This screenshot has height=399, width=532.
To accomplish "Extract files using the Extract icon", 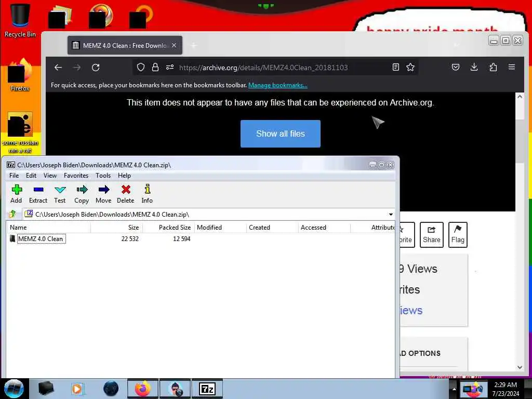I will point(38,194).
